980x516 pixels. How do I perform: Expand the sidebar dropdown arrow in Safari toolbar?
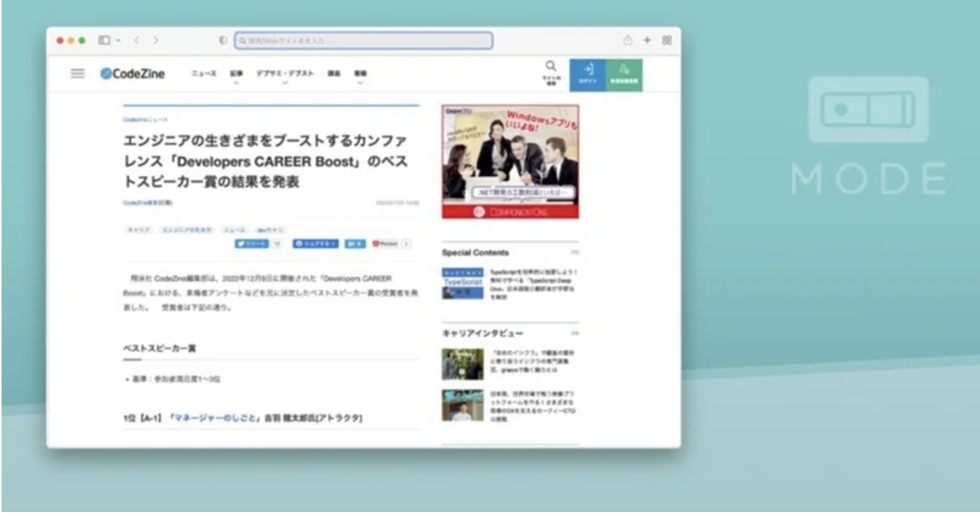[x=118, y=40]
